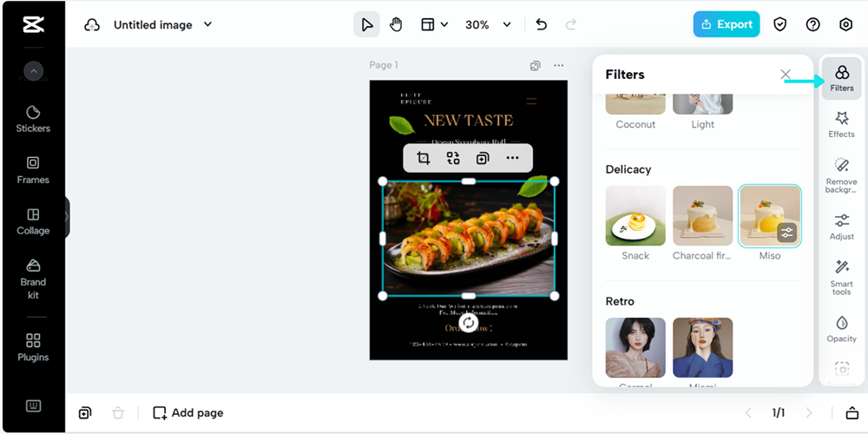Open the help question mark icon
868x434 pixels.
click(812, 24)
